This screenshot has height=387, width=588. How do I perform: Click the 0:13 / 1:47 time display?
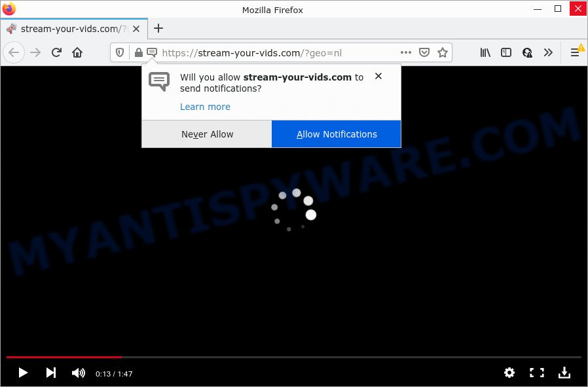tap(114, 374)
